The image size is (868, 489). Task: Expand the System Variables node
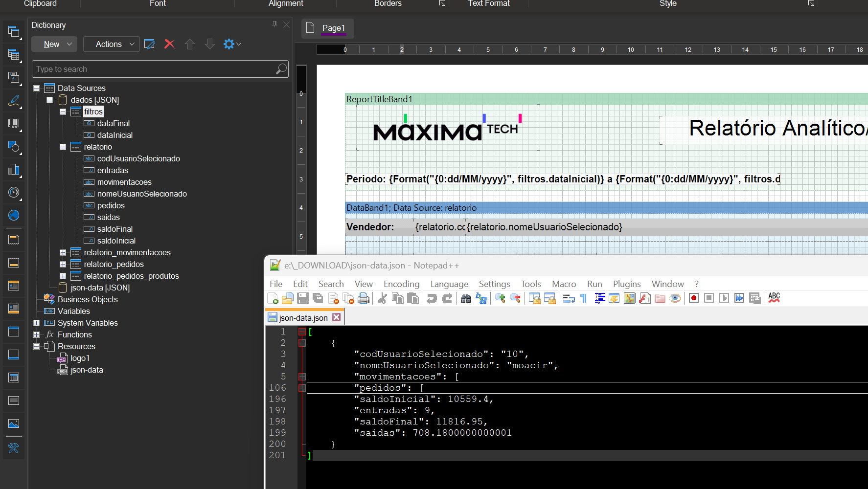coord(37,323)
